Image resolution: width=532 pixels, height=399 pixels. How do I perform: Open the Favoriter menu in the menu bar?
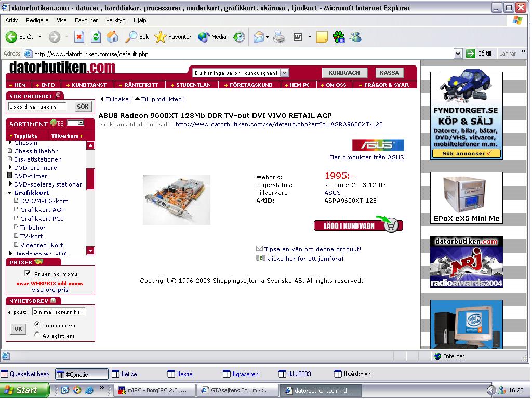click(x=86, y=20)
